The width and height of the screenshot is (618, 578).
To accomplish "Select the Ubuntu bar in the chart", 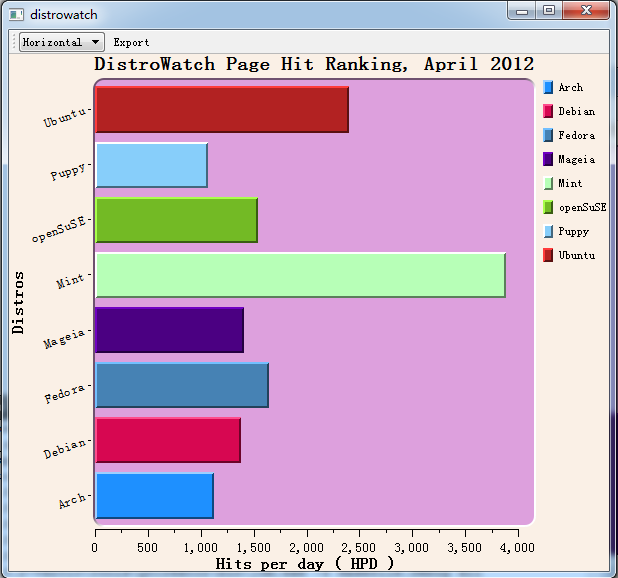I will pyautogui.click(x=222, y=110).
